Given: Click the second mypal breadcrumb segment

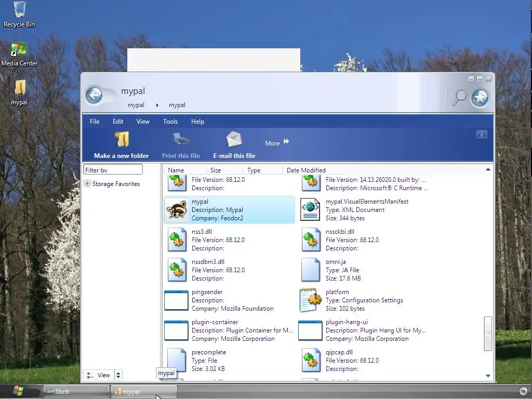Looking at the screenshot, I should click(177, 105).
